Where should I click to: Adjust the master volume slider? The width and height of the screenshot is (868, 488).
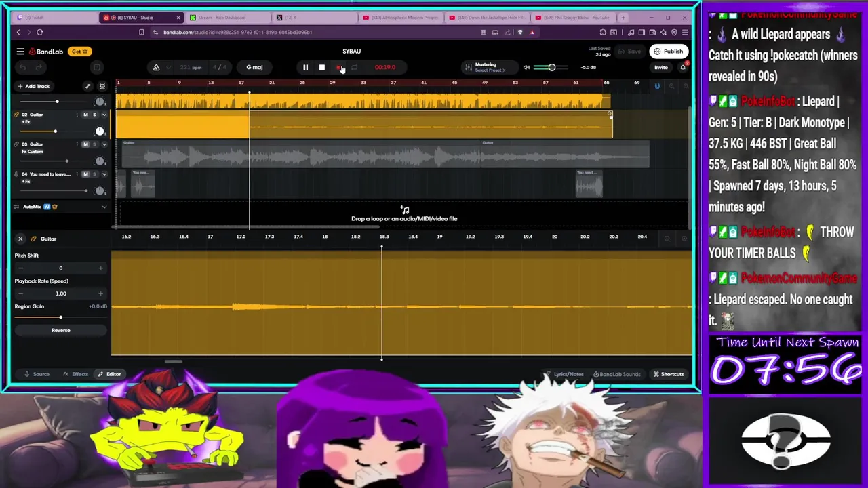(x=551, y=67)
